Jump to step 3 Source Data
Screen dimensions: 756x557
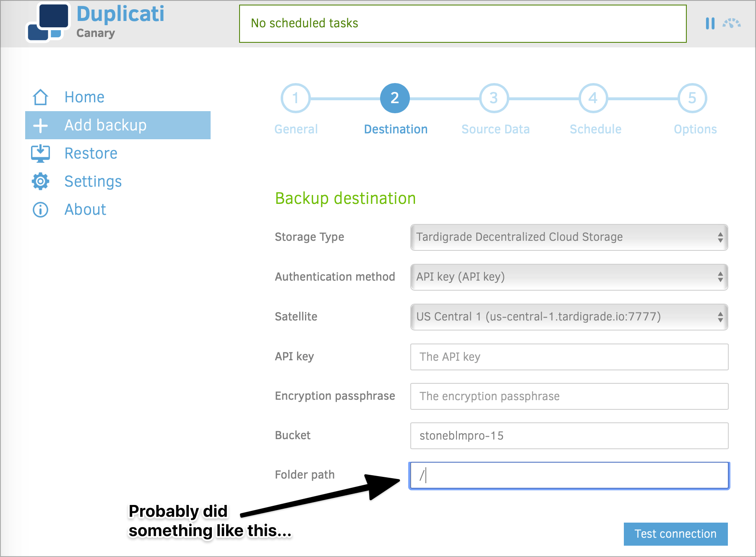[494, 98]
